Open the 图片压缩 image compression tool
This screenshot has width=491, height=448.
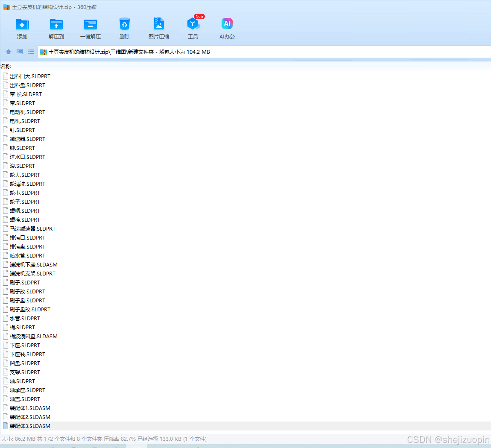click(159, 24)
